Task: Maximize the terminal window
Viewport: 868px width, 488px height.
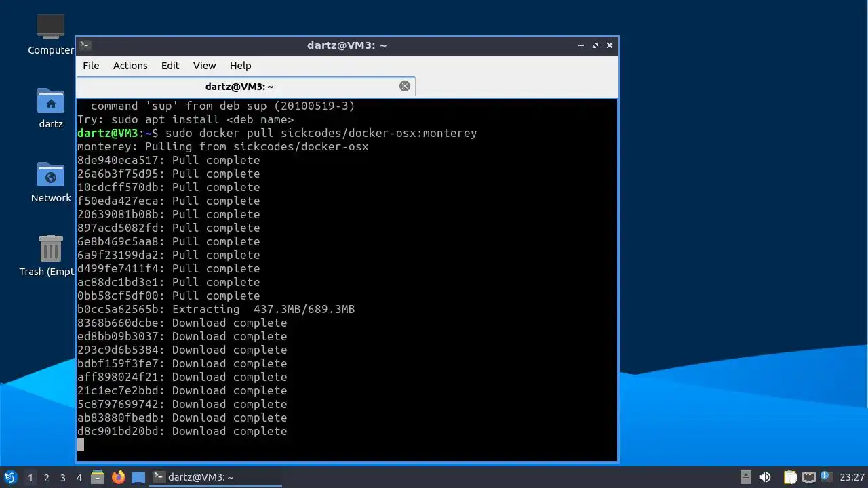Action: pyautogui.click(x=595, y=45)
